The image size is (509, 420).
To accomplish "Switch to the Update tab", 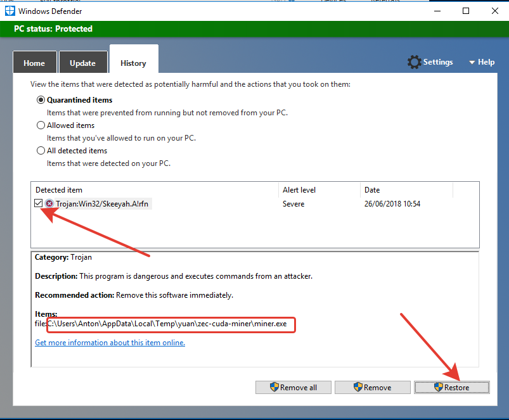I will click(x=83, y=62).
